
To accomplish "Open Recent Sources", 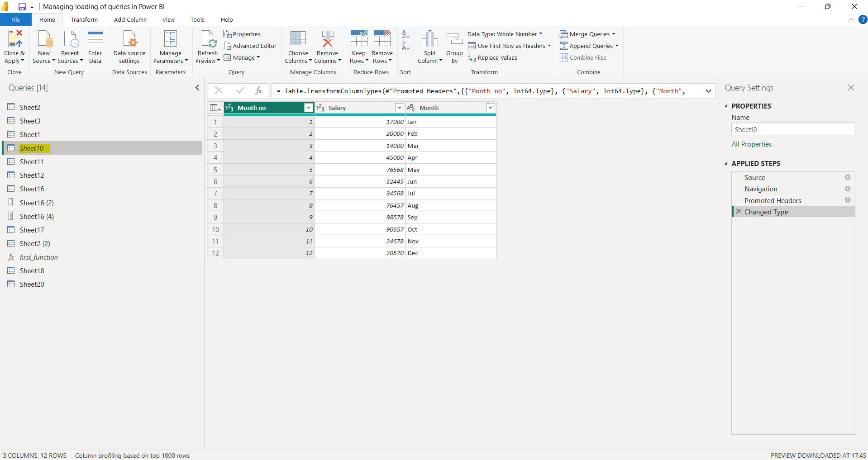I will tap(70, 46).
